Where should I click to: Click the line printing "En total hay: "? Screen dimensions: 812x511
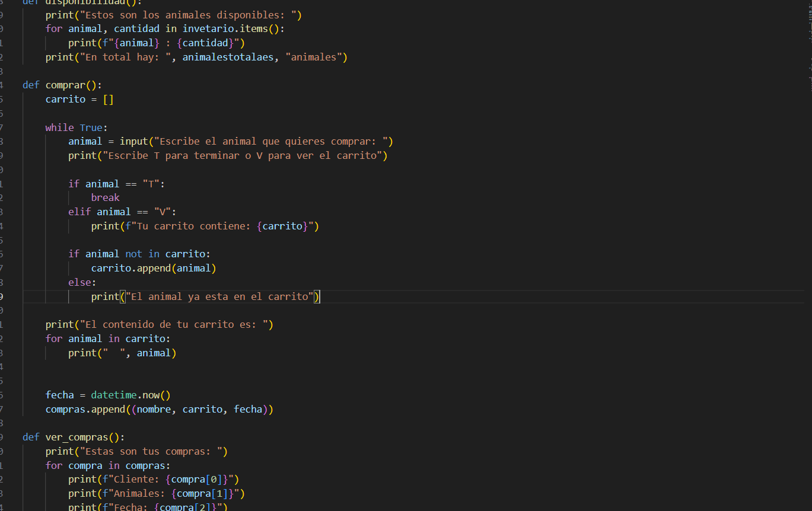196,57
